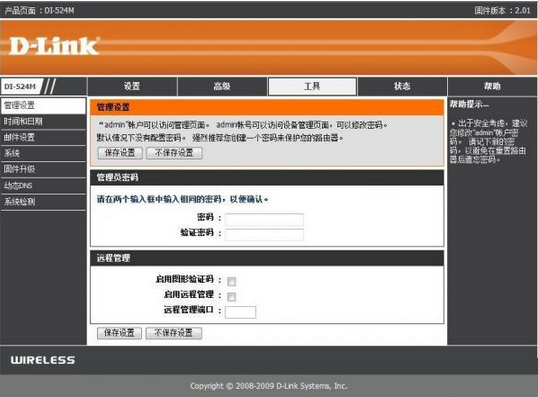Click the D-Link logo in the banner
Image resolution: width=538 pixels, height=397 pixels.
tap(54, 46)
